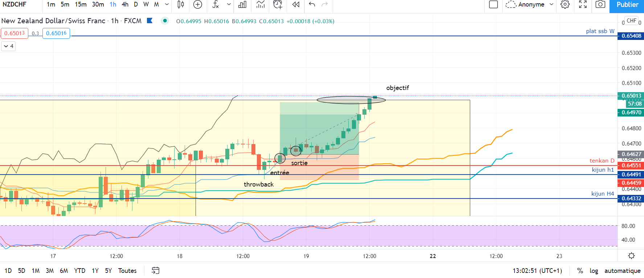The width and height of the screenshot is (644, 278).
Task: Toggle percent scale mode
Action: tap(580, 271)
